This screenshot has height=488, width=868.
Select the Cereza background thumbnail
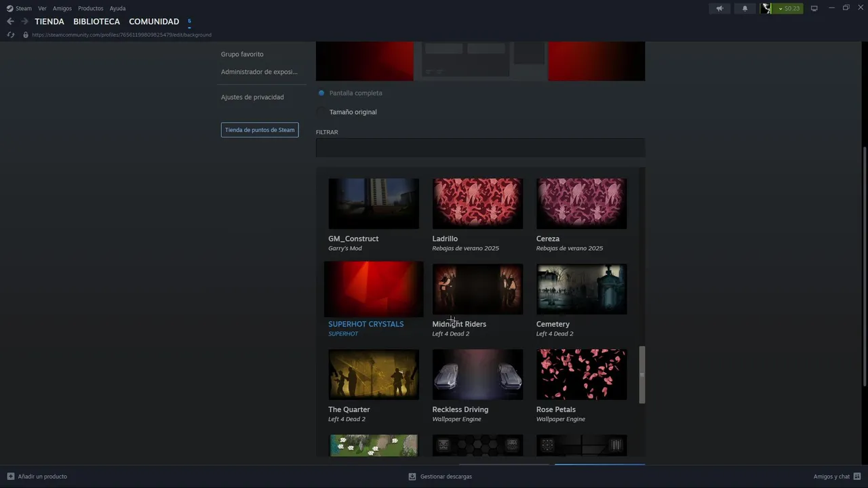(x=581, y=203)
